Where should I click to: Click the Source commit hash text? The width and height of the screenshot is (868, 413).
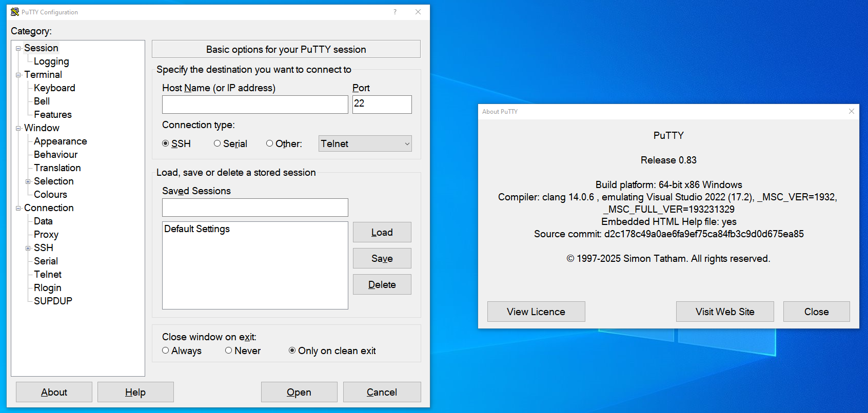pos(704,234)
